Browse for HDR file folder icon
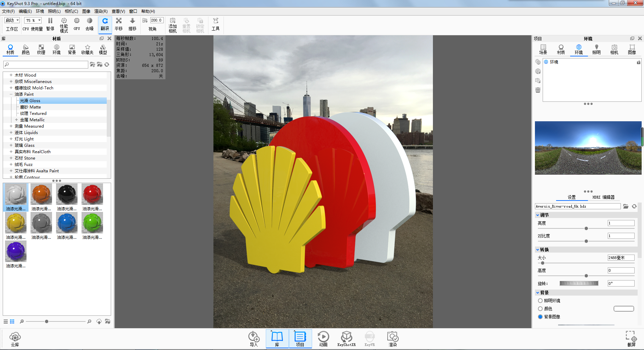The width and height of the screenshot is (644, 350). coord(626,206)
